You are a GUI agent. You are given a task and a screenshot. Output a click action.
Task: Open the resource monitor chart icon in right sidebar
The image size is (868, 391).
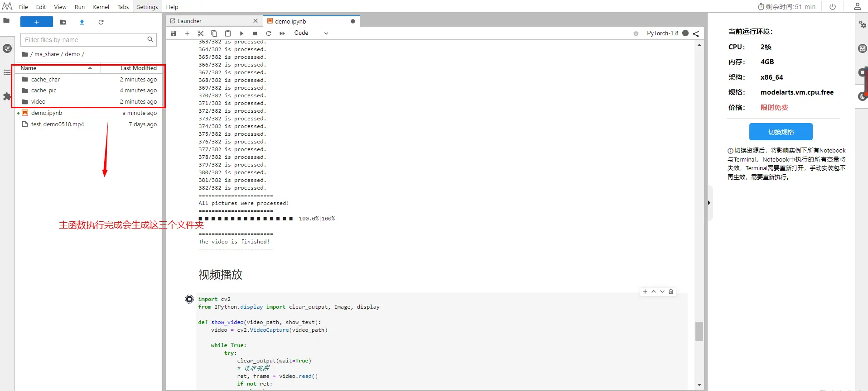[863, 48]
